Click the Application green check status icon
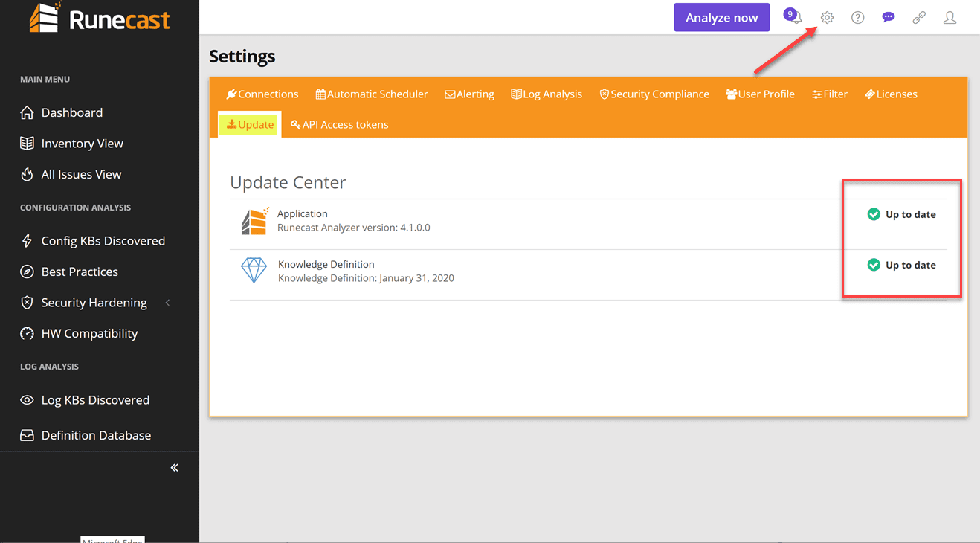Image resolution: width=980 pixels, height=543 pixels. (874, 214)
